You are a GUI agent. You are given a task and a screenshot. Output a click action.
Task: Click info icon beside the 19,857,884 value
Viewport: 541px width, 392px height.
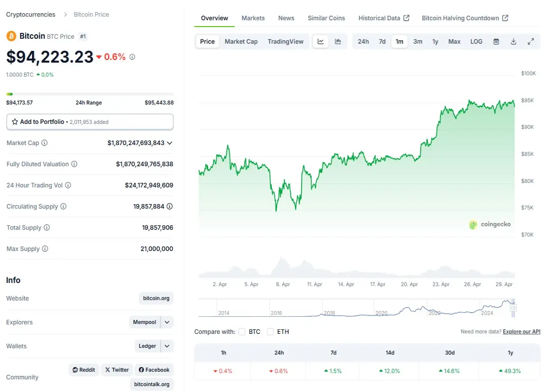tap(170, 206)
